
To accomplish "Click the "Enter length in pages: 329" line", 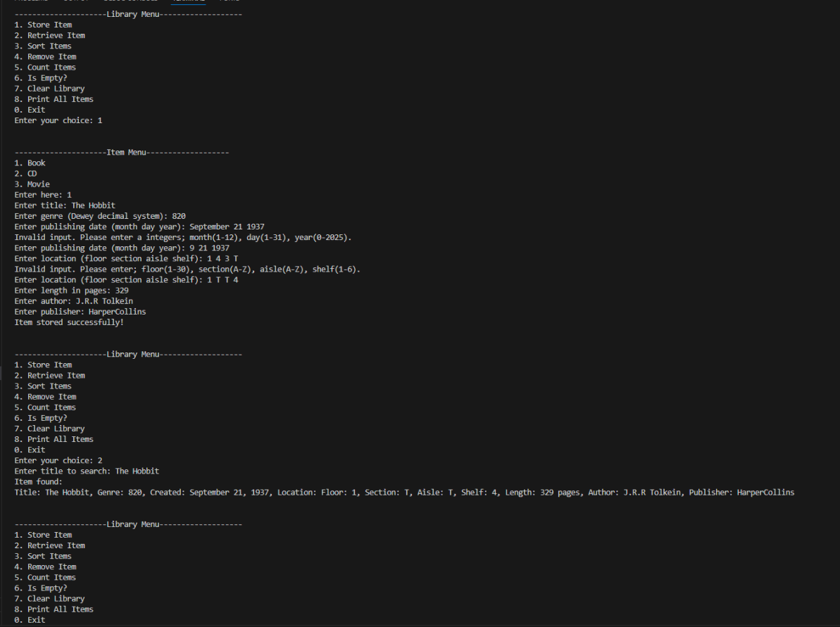I will point(71,290).
